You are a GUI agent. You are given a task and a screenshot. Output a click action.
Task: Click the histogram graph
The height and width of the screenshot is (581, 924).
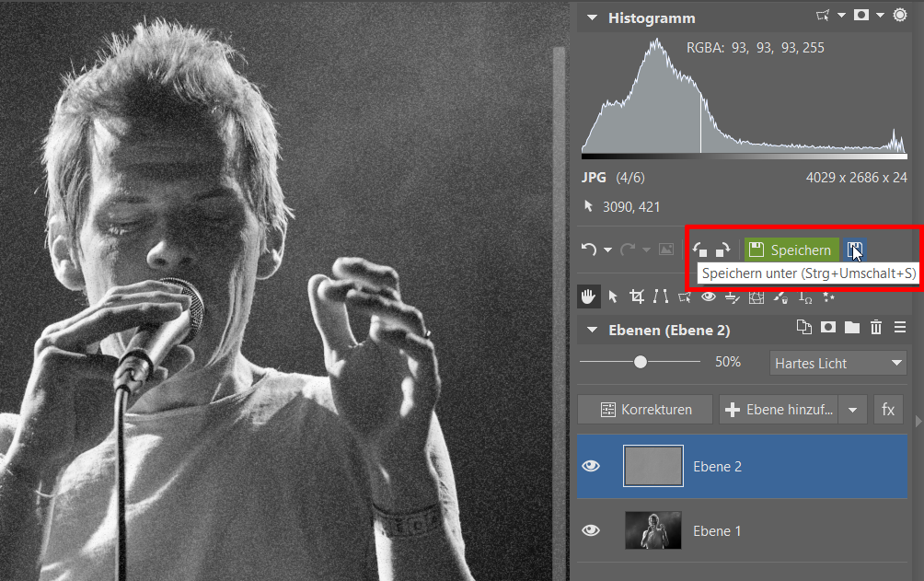tap(744, 98)
